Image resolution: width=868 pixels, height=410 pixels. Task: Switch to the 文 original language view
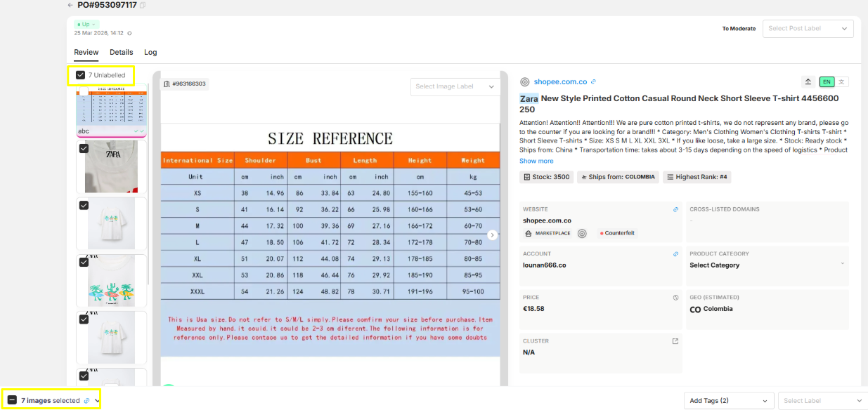point(842,81)
